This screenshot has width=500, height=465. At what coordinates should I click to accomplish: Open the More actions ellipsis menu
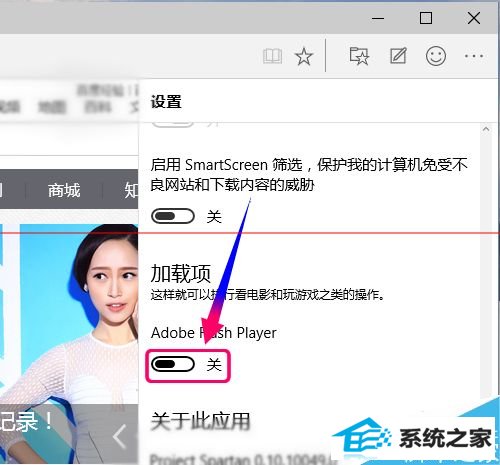(474, 56)
